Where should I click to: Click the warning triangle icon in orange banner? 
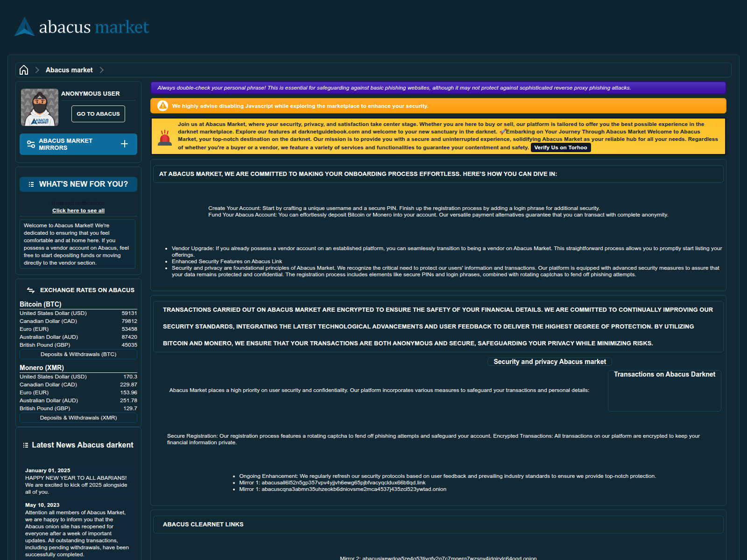point(162,106)
